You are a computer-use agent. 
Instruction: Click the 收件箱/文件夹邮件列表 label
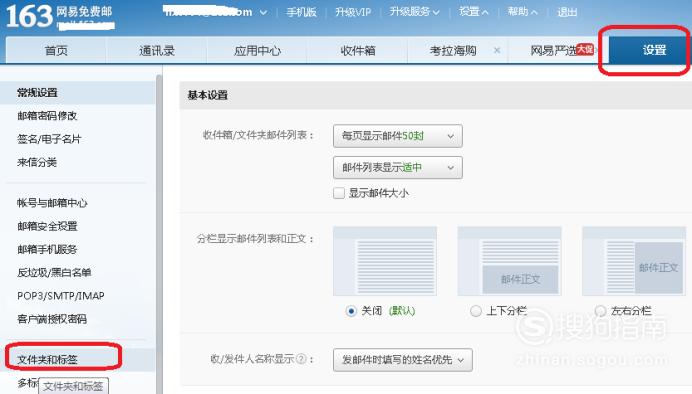pyautogui.click(x=258, y=135)
